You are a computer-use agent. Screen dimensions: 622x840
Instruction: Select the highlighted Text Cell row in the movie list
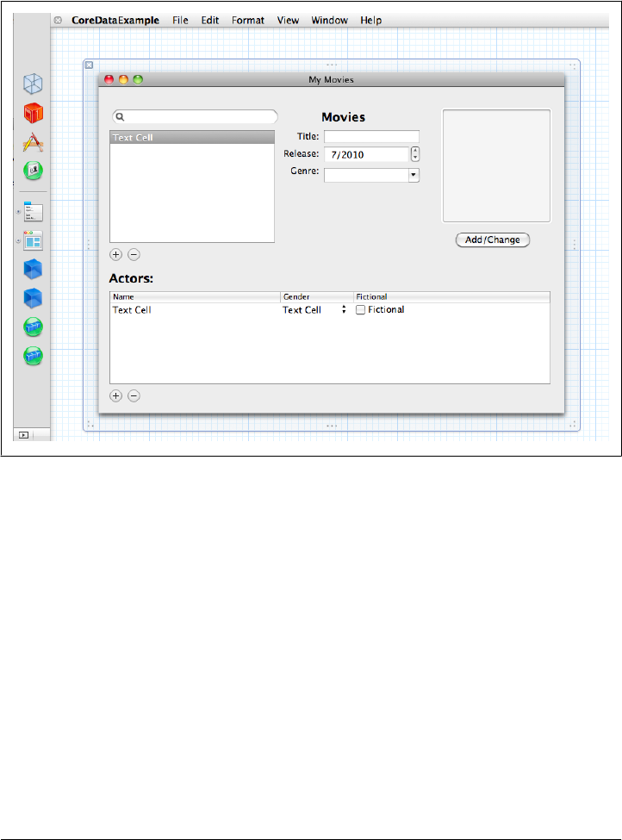[192, 138]
